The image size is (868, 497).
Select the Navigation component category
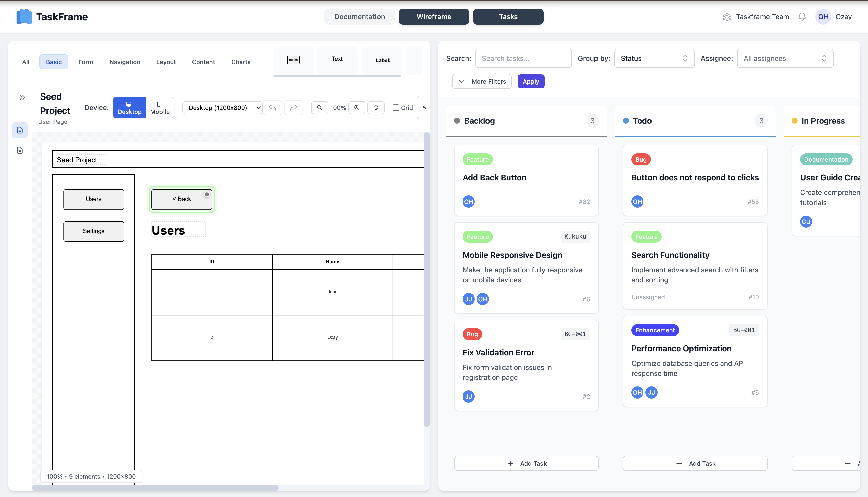coord(125,62)
